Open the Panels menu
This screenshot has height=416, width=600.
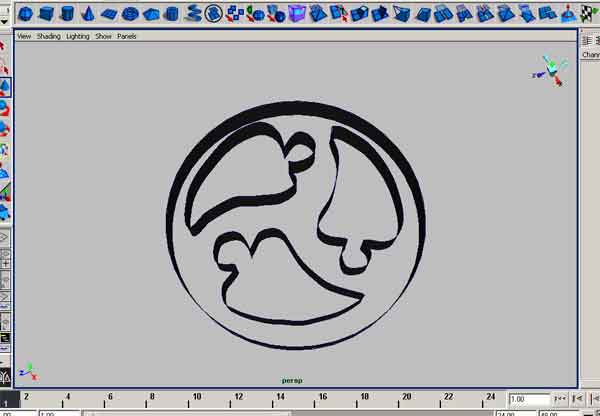(127, 36)
